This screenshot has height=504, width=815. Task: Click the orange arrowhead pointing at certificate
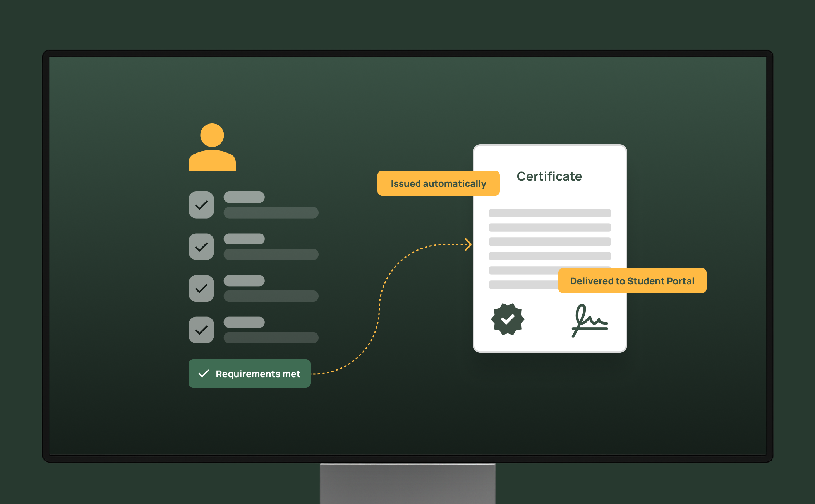[468, 244]
